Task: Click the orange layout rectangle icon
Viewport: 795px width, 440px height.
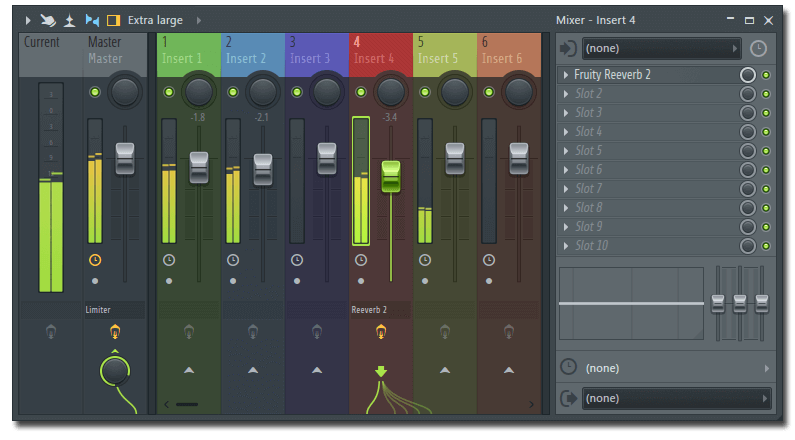Action: coord(113,20)
